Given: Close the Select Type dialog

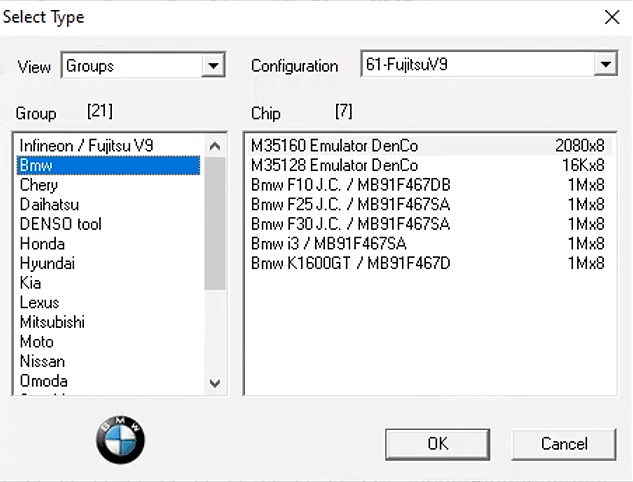Looking at the screenshot, I should (x=612, y=17).
